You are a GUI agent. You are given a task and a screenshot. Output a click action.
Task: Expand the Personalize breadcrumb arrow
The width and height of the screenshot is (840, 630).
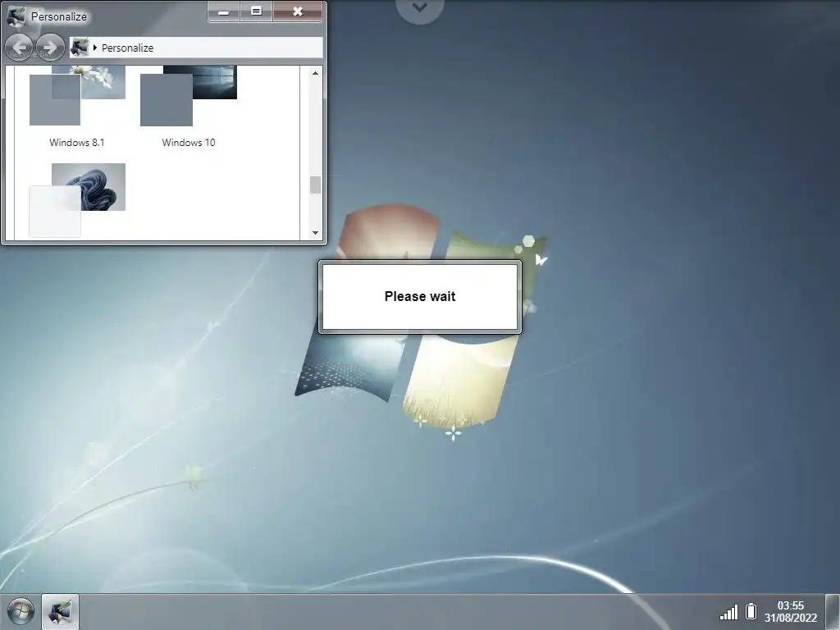click(95, 48)
